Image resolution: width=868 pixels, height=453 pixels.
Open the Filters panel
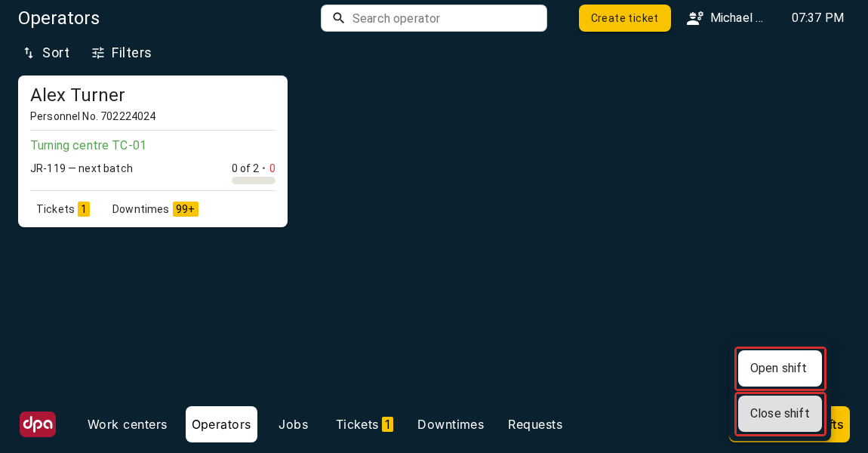pyautogui.click(x=122, y=53)
